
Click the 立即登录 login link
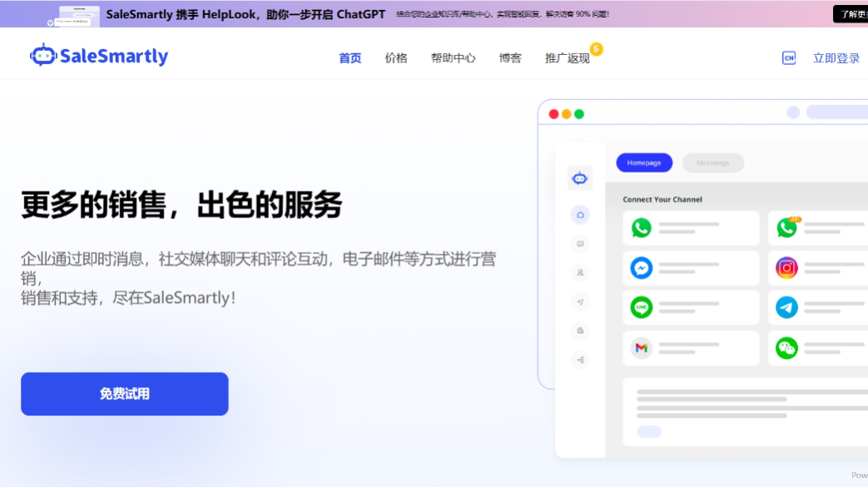[x=836, y=57]
